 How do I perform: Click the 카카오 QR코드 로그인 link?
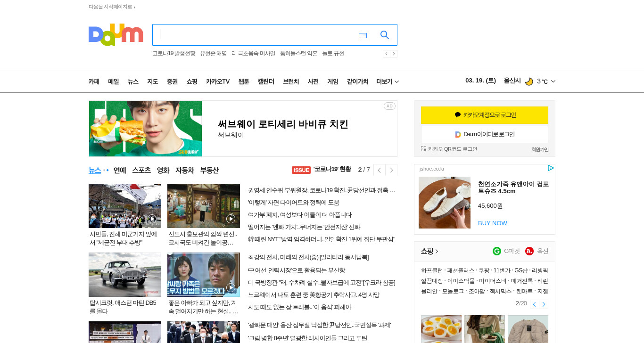point(449,149)
